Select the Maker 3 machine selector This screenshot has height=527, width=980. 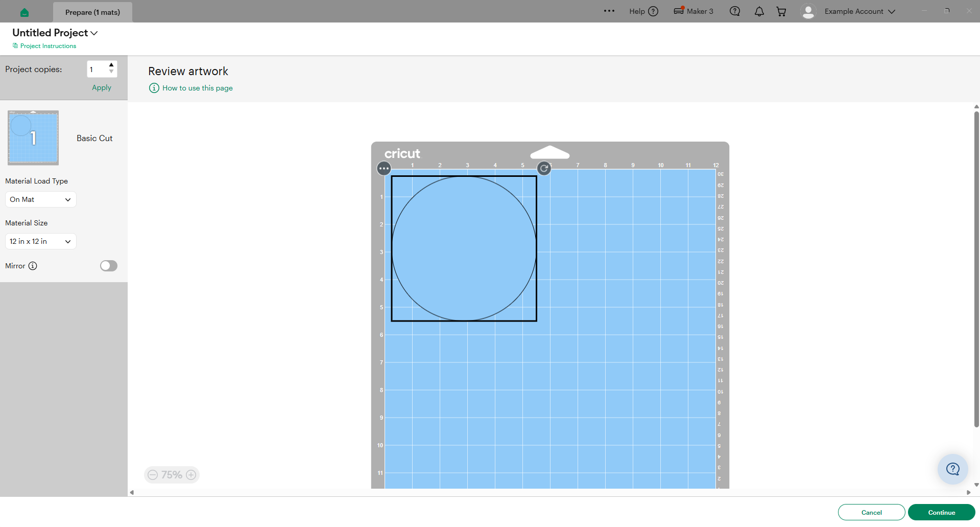pyautogui.click(x=694, y=11)
